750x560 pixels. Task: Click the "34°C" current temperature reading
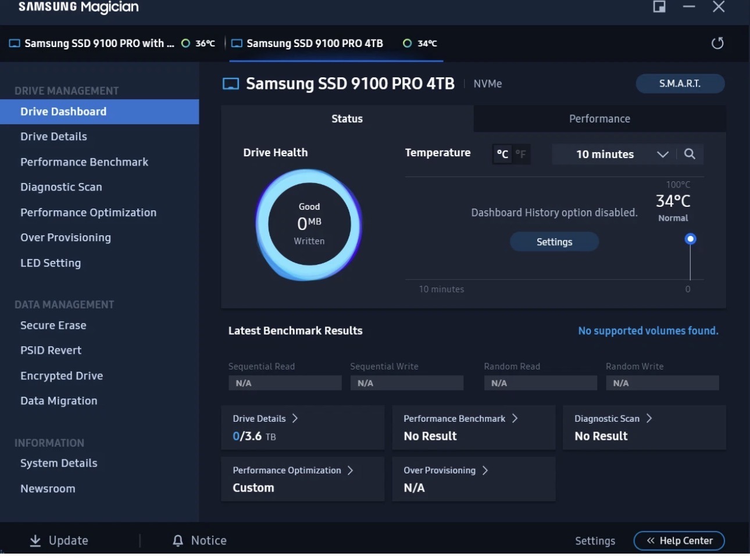pyautogui.click(x=673, y=201)
